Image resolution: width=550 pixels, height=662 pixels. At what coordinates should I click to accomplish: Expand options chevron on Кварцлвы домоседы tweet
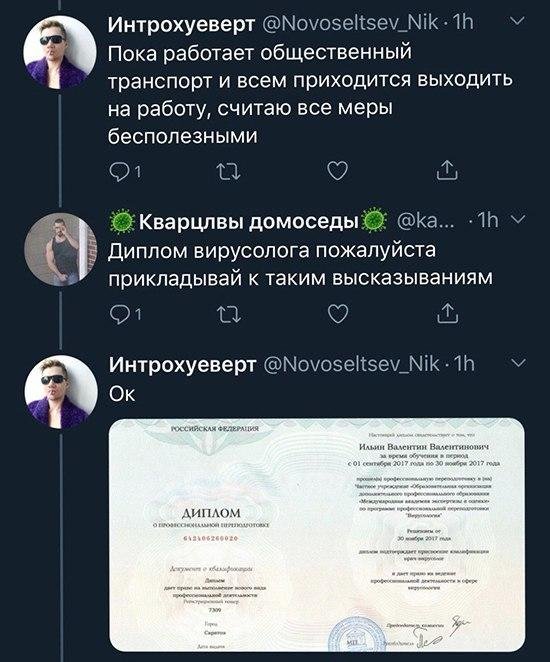click(x=519, y=219)
